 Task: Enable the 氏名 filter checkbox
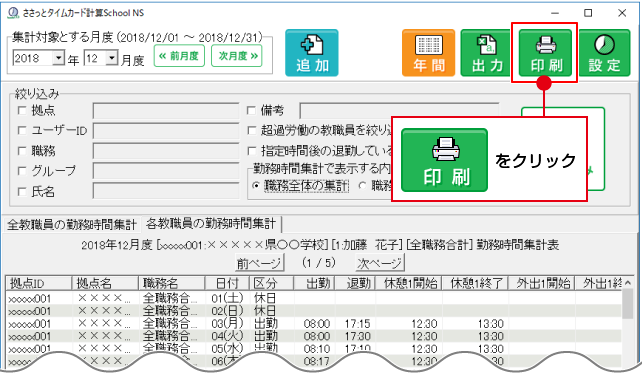point(22,192)
